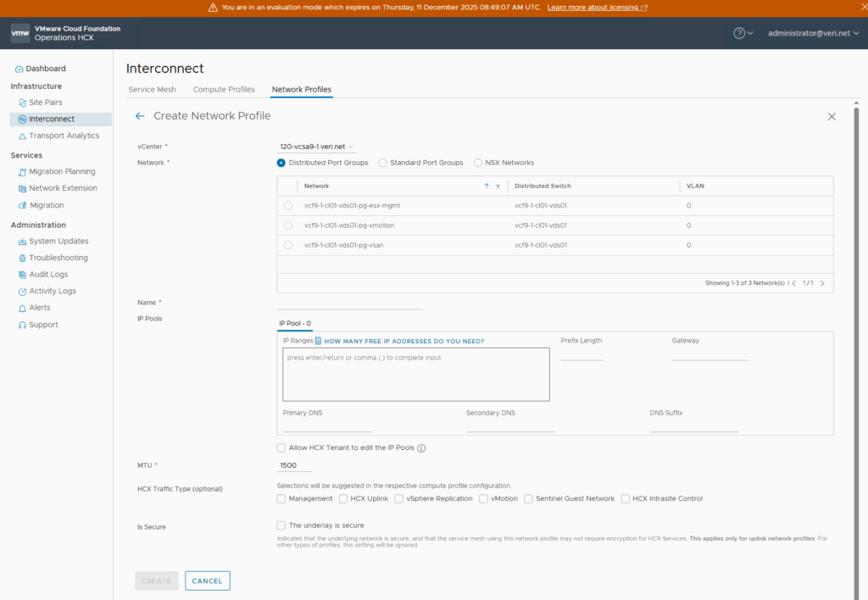Select the Standard Port Groups radio button

pos(383,163)
